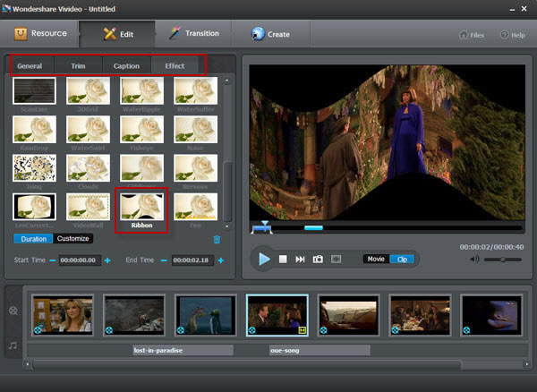Apply the WaterSuffer effect
537x392 pixels.
[195, 90]
